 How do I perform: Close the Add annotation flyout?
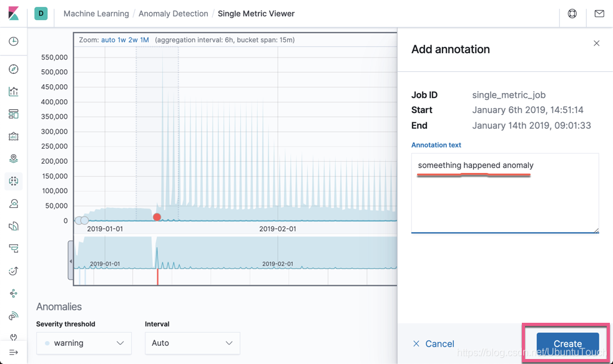(x=597, y=44)
